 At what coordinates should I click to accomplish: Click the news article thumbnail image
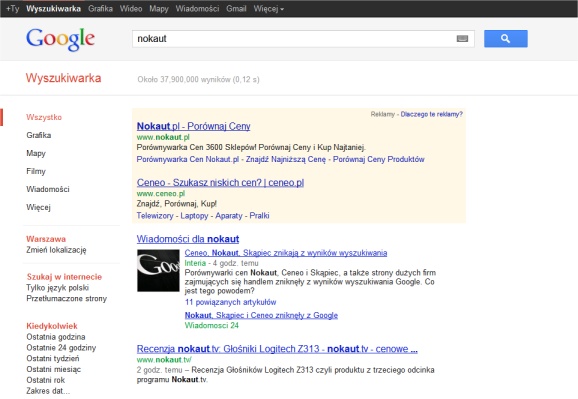[158, 271]
